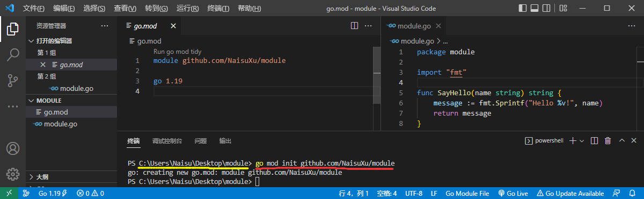Open the notifications bell icon
Viewport: 644px width, 199px height.
(x=633, y=193)
